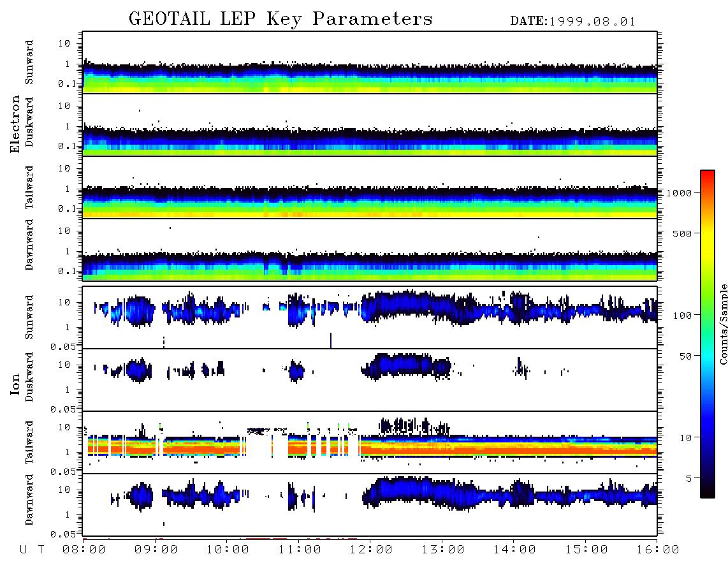The image size is (728, 561).
Task: Click the Ion Tailward orange flux band
Action: pos(370,449)
